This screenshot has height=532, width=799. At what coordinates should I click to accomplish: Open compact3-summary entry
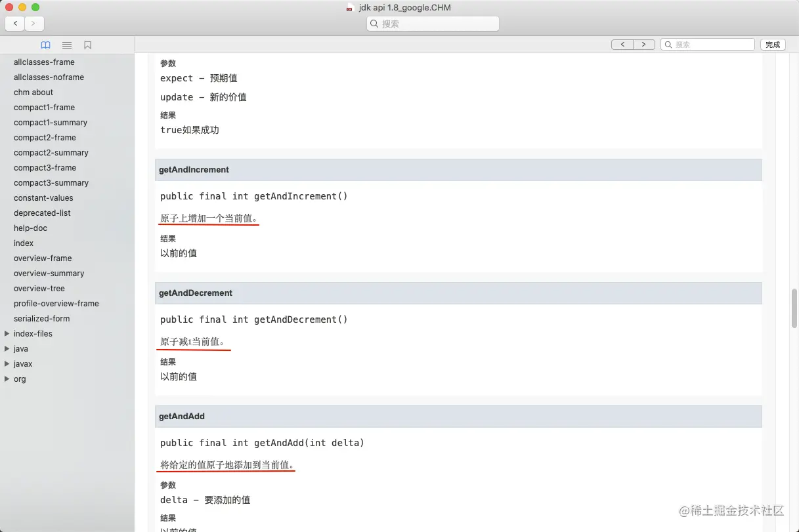pos(51,183)
